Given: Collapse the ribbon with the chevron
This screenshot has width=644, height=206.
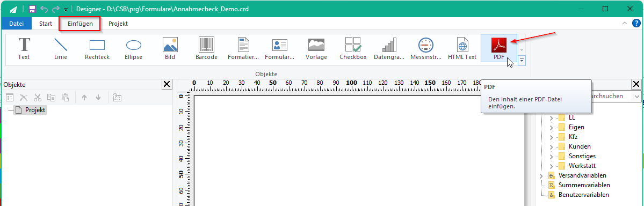Looking at the screenshot, I should (625, 24).
